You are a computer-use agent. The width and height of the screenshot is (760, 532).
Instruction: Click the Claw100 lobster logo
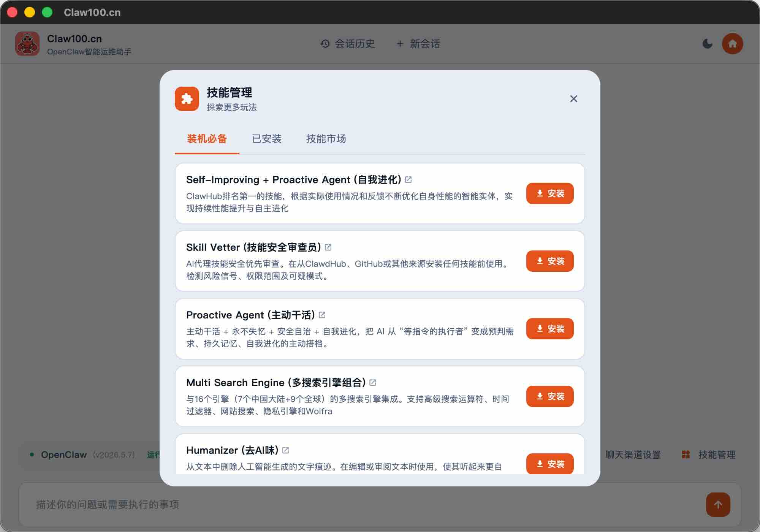pyautogui.click(x=27, y=44)
